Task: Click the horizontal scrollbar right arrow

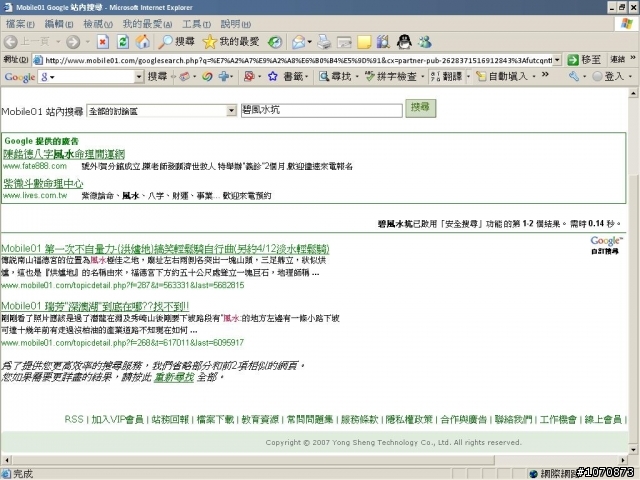Action: [x=623, y=460]
